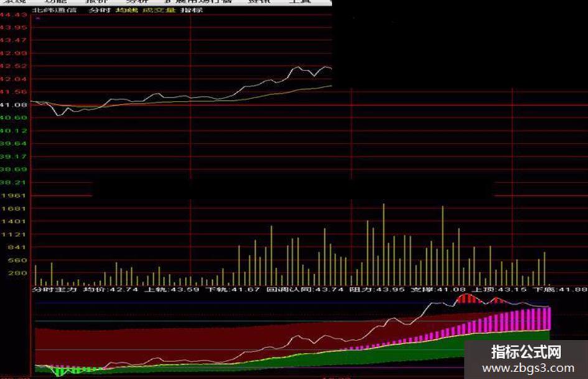The image size is (588, 379).
Task: Open the 扩展市场行情 menu
Action: 199,1
